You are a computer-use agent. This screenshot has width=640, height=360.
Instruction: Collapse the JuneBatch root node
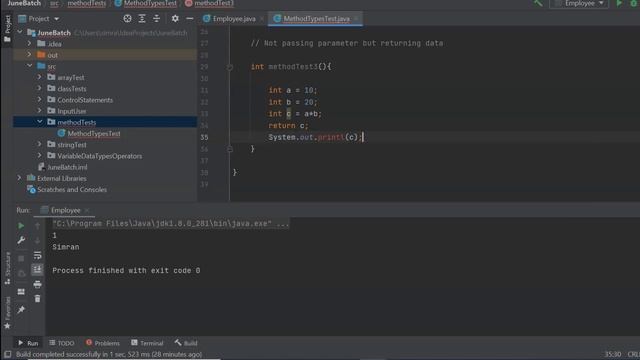(20, 32)
